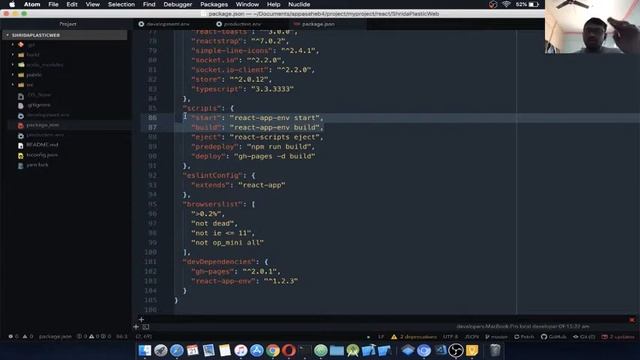
Task: Click the git icon beside .git folder
Action: pyautogui.click(x=21, y=44)
